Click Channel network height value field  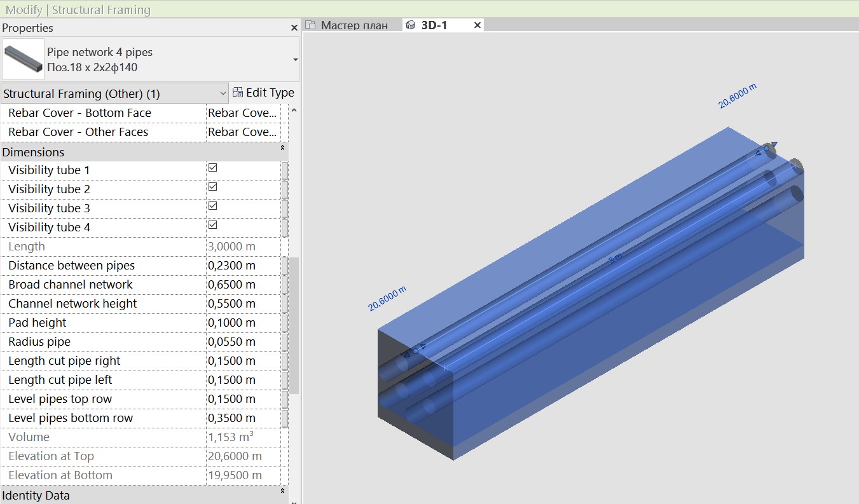244,304
